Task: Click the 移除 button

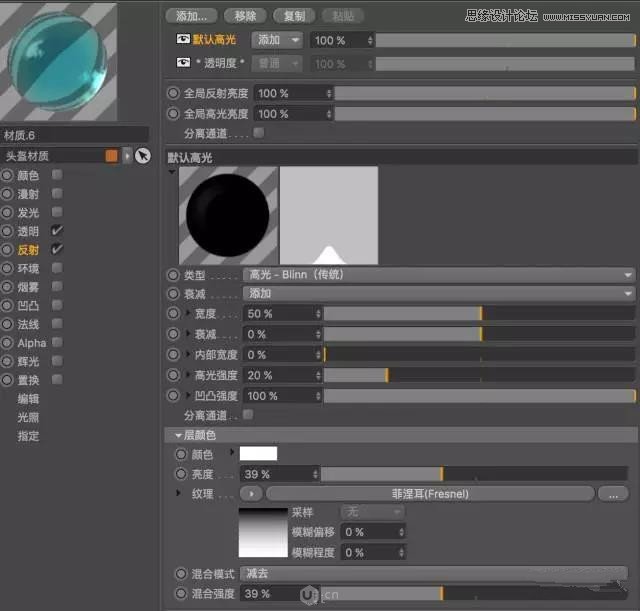Action: tap(245, 16)
